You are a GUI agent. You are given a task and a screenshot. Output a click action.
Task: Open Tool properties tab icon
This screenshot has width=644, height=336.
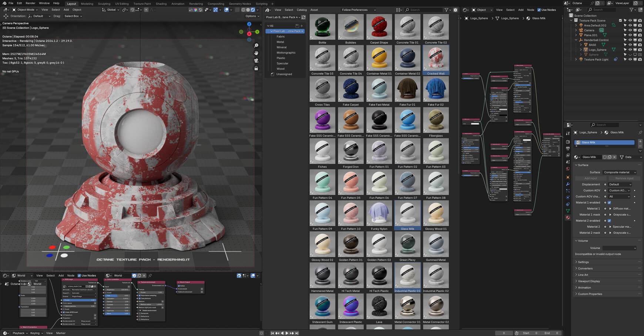[568, 134]
